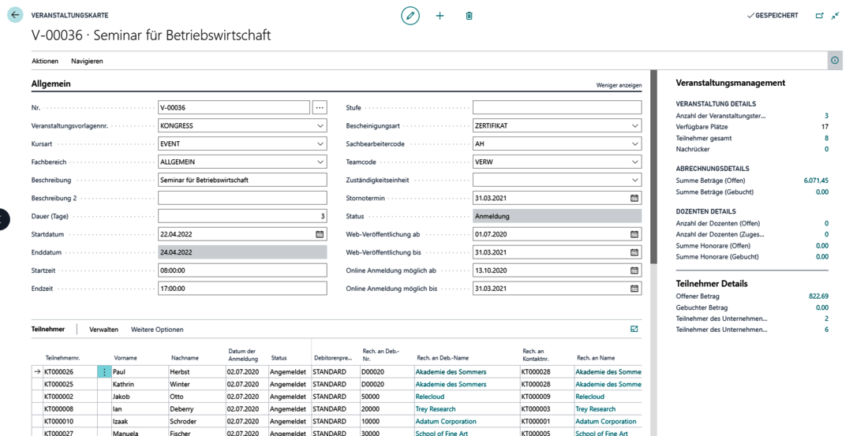Click the Vorname column header

[x=125, y=358]
